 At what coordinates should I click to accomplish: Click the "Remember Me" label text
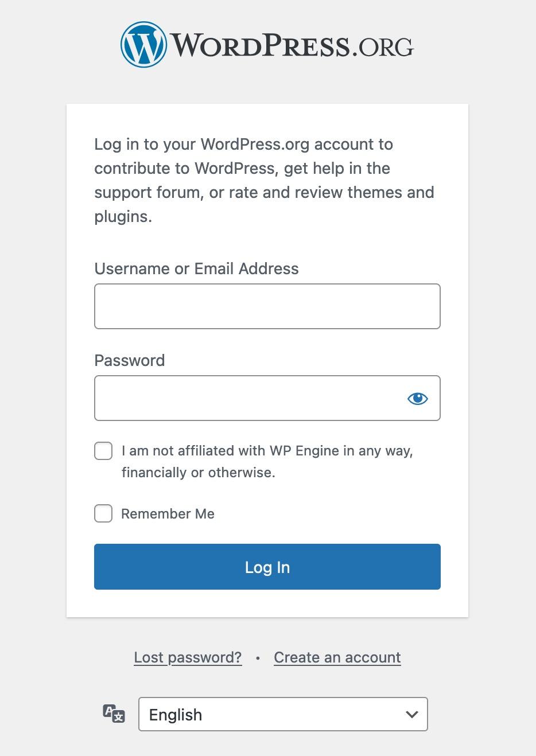(x=168, y=514)
